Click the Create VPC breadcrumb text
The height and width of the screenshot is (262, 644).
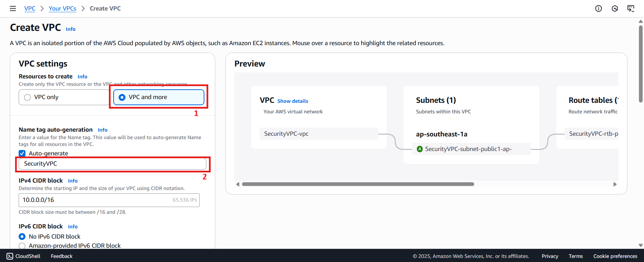(x=105, y=8)
